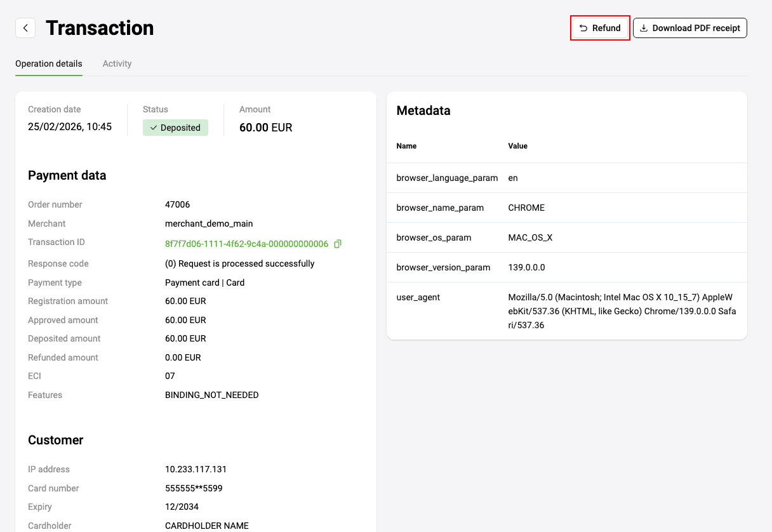Image resolution: width=772 pixels, height=532 pixels.
Task: Click the card number 555555**5599
Action: (194, 488)
